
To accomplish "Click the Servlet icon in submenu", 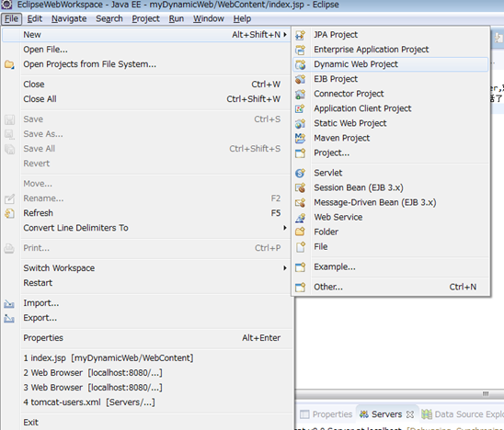I will [x=300, y=173].
